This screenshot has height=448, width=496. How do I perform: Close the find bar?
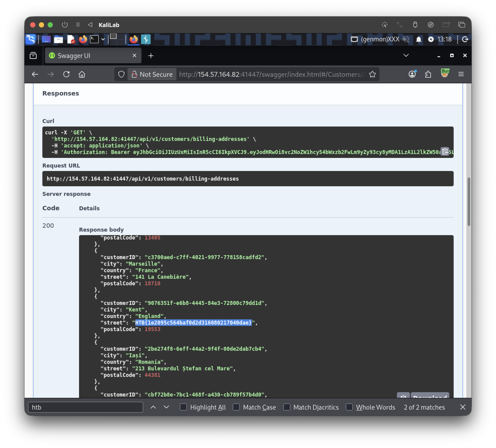click(463, 407)
